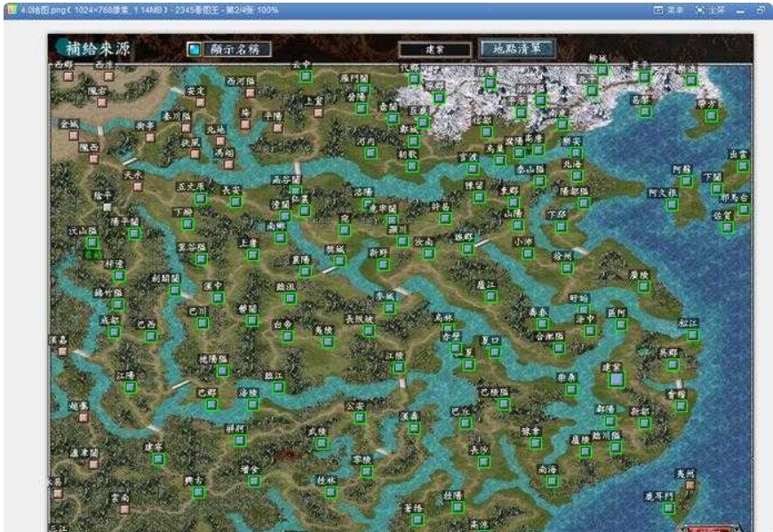Select the 五丈原 marker
Screen dimensions: 773x532
[200, 199]
